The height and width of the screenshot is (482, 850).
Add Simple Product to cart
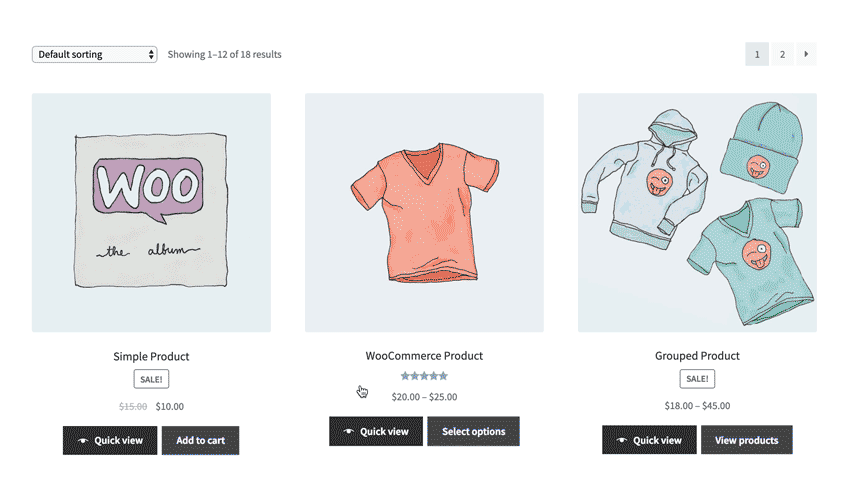(201, 440)
